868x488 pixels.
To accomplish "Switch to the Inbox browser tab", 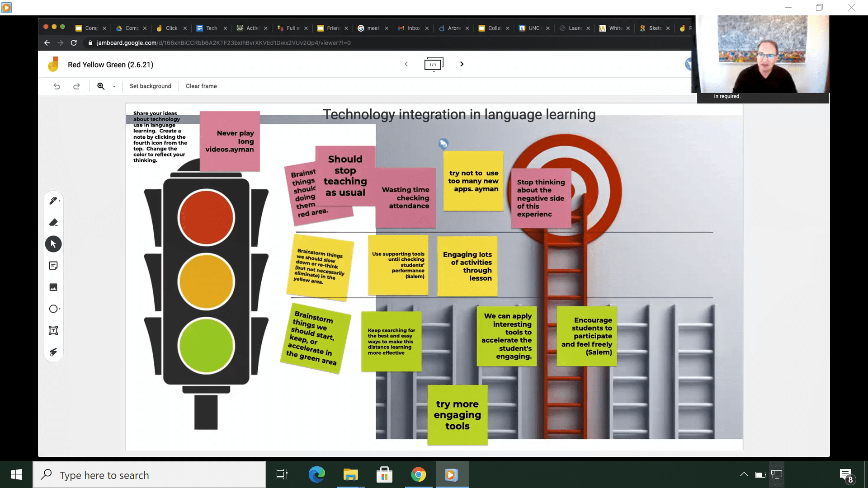I will pyautogui.click(x=412, y=28).
